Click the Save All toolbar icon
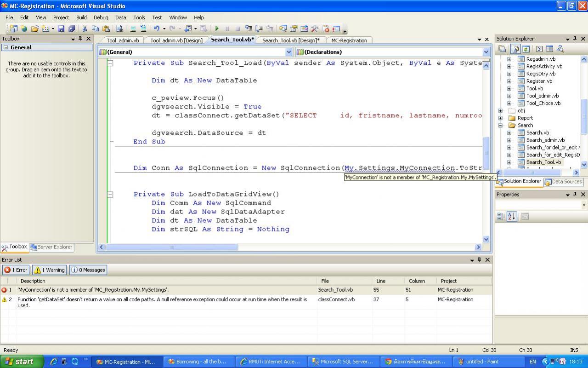The image size is (588, 368). pos(72,29)
